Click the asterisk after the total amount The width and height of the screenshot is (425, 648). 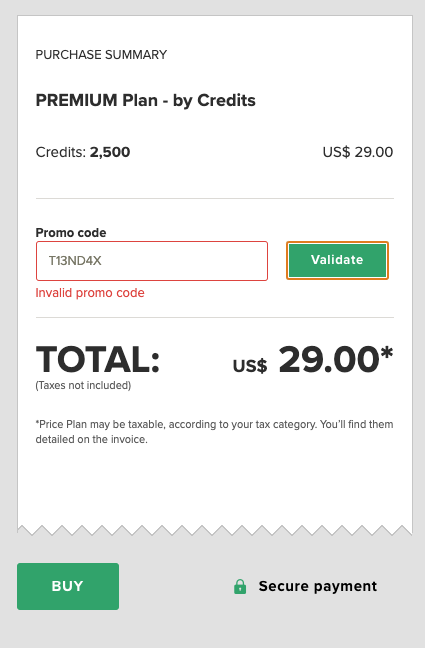pos(387,354)
